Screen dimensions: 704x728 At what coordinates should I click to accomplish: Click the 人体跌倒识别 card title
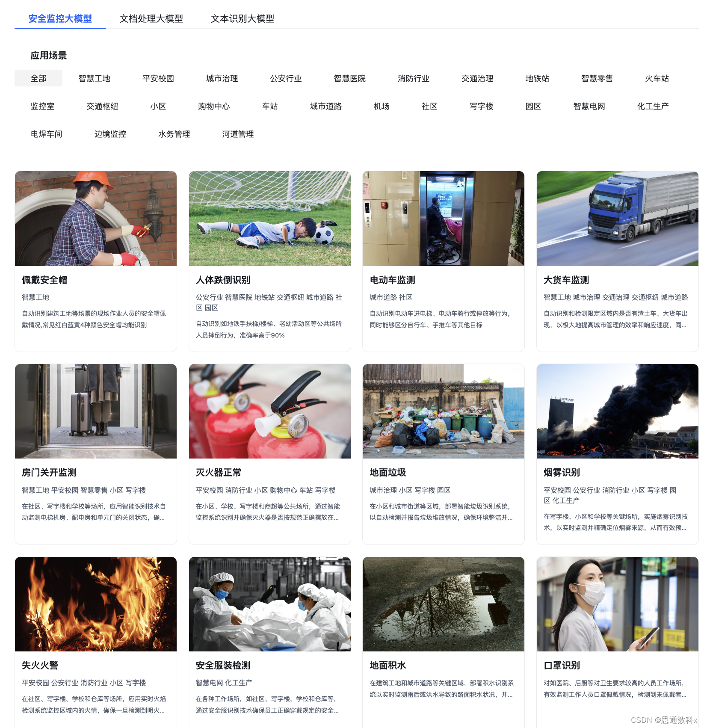point(223,280)
